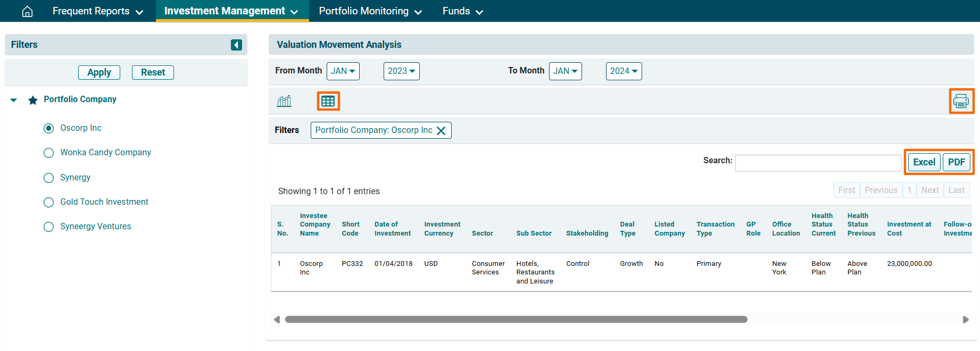
Task: Collapse the Portfolio Company filter tree
Action: pos(14,100)
